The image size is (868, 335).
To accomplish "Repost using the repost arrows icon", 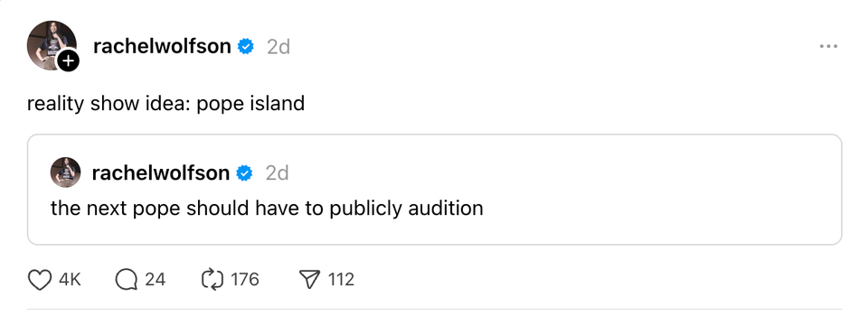I will (212, 280).
